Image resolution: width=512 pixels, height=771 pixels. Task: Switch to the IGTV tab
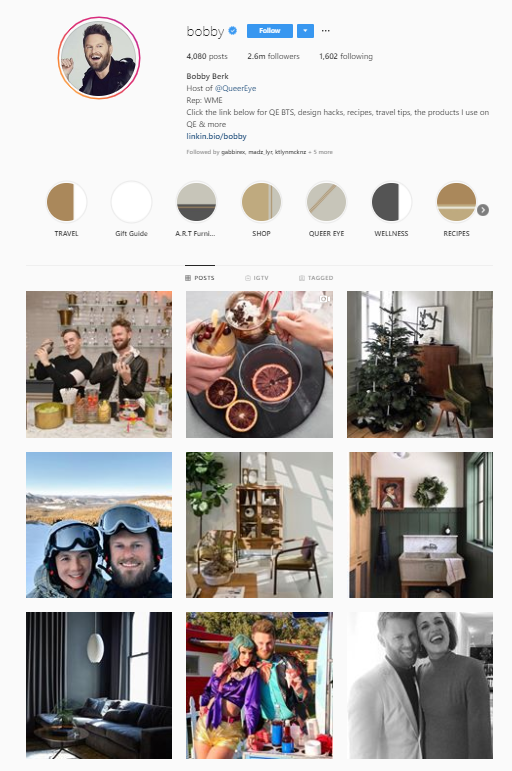[257, 278]
